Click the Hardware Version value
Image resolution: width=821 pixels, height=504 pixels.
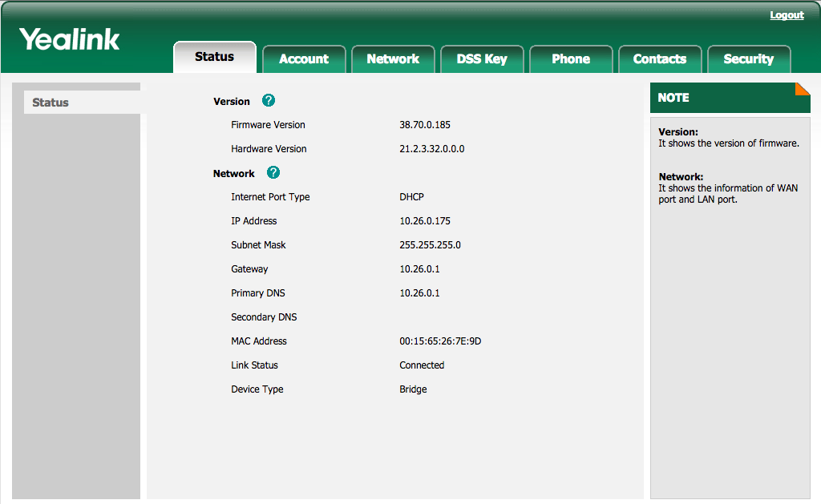point(432,148)
